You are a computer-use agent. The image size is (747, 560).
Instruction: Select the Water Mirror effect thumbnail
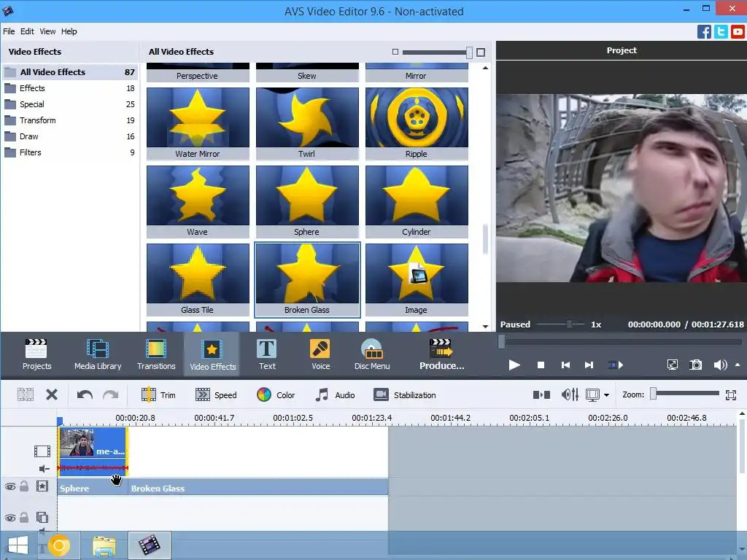(x=198, y=123)
